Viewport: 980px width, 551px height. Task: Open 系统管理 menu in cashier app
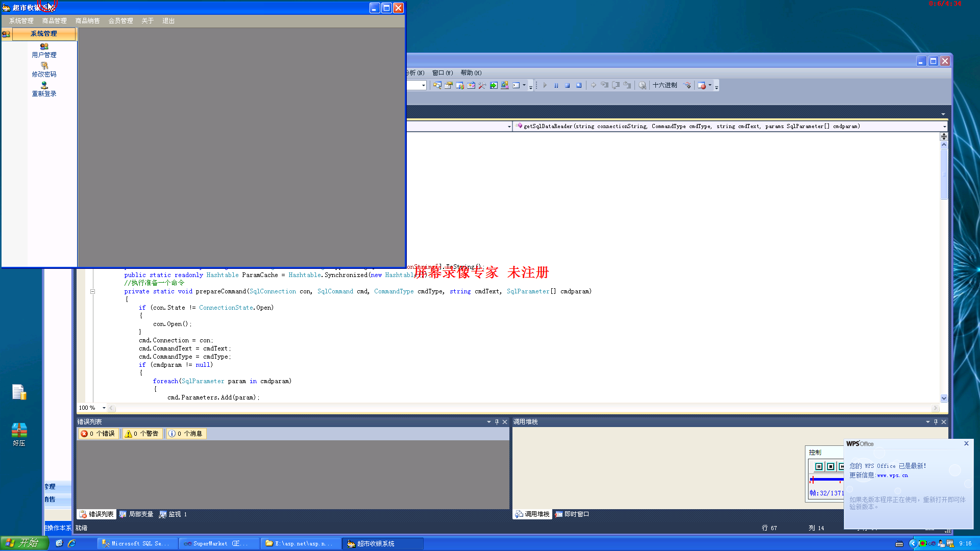21,21
